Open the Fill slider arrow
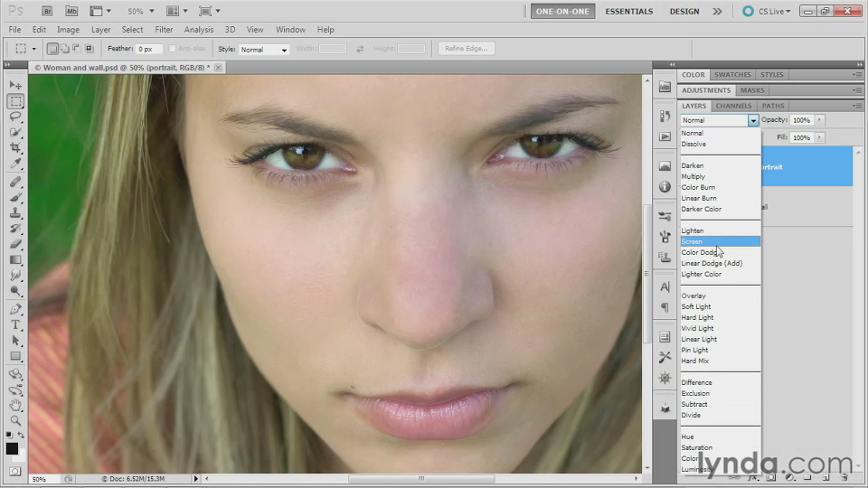 click(820, 137)
